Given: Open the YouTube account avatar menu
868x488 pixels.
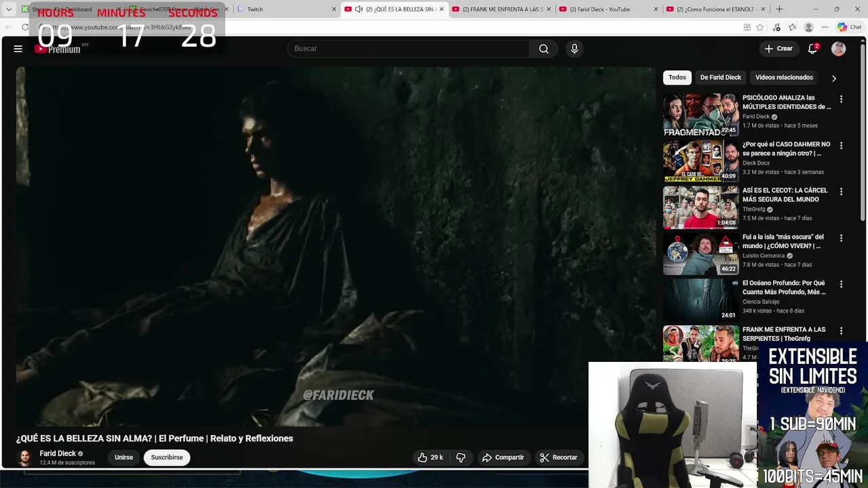Looking at the screenshot, I should 839,49.
